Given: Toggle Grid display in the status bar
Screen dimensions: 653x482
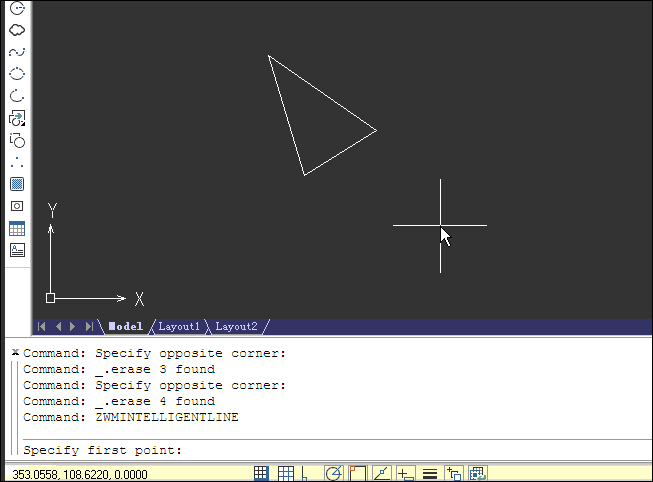Looking at the screenshot, I should coord(286,474).
